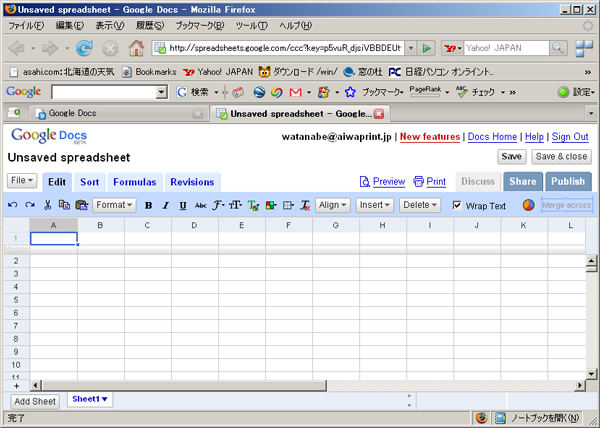This screenshot has height=428, width=600.
Task: Open the Insert dropdown menu
Action: tap(374, 205)
